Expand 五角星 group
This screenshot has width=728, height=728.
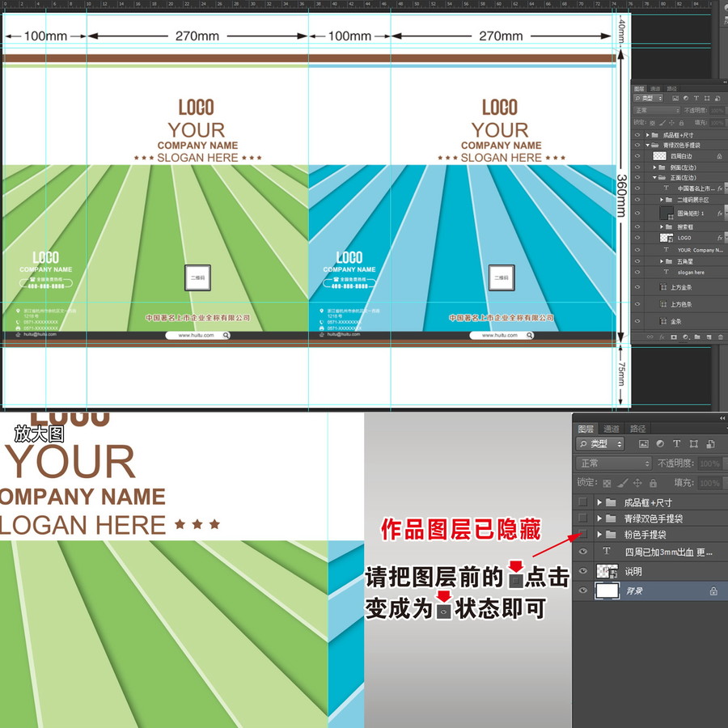[662, 261]
